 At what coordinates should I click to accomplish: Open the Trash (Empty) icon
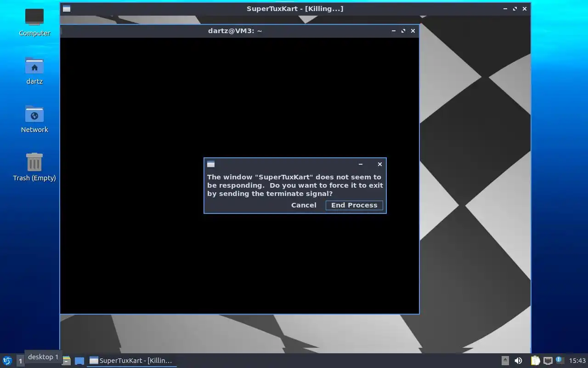[x=34, y=167]
